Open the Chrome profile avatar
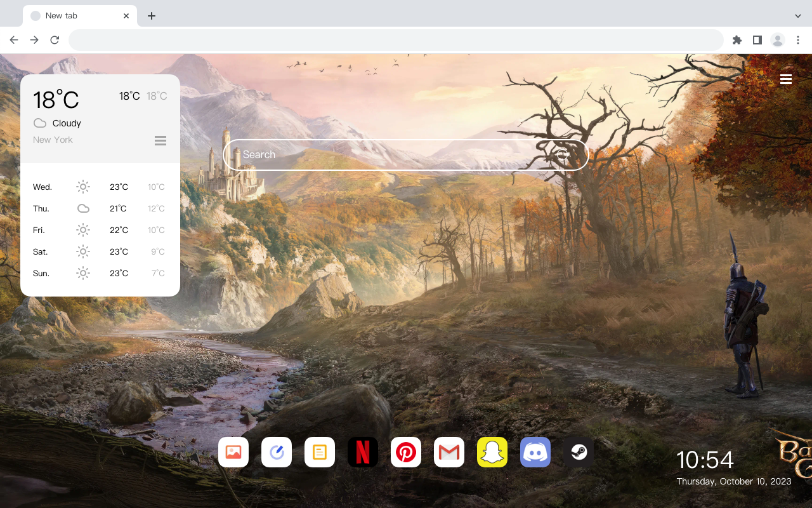The height and width of the screenshot is (508, 812). [x=778, y=40]
